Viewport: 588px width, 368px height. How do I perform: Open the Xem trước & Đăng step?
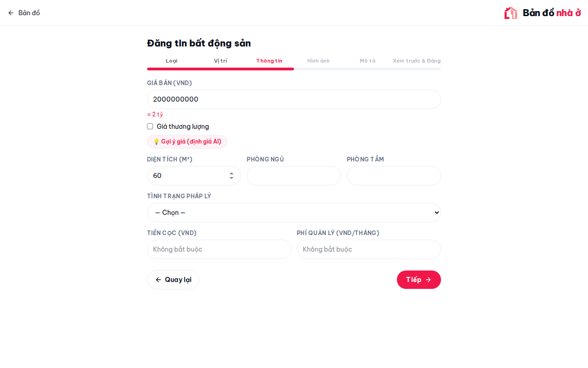(x=417, y=61)
